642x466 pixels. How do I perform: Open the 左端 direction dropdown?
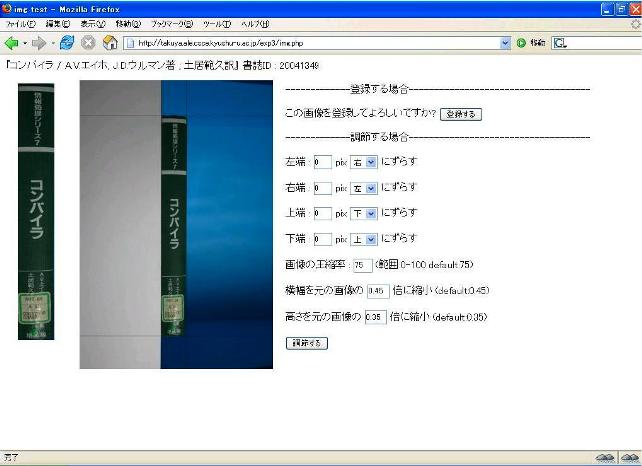[x=363, y=162]
